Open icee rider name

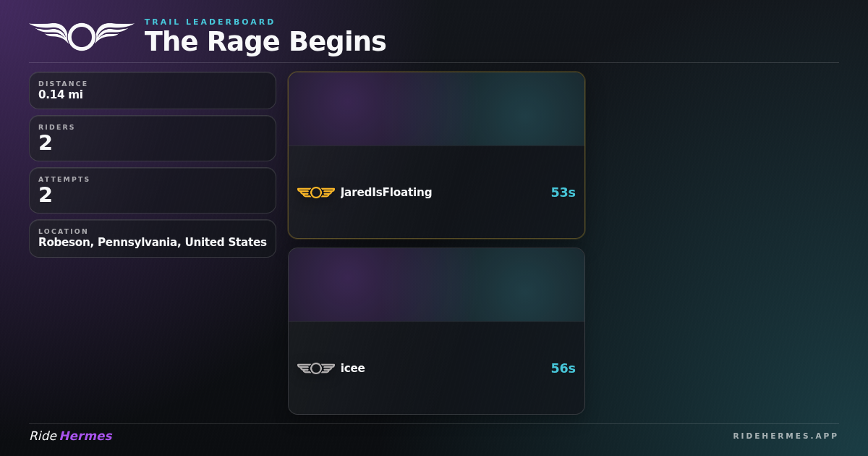(353, 368)
